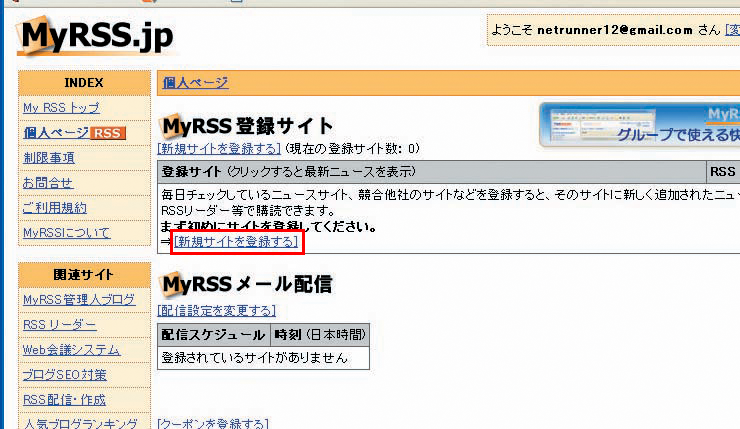Image resolution: width=740 pixels, height=429 pixels.
Task: Open 個人ページ sidebar link
Action: [56, 133]
